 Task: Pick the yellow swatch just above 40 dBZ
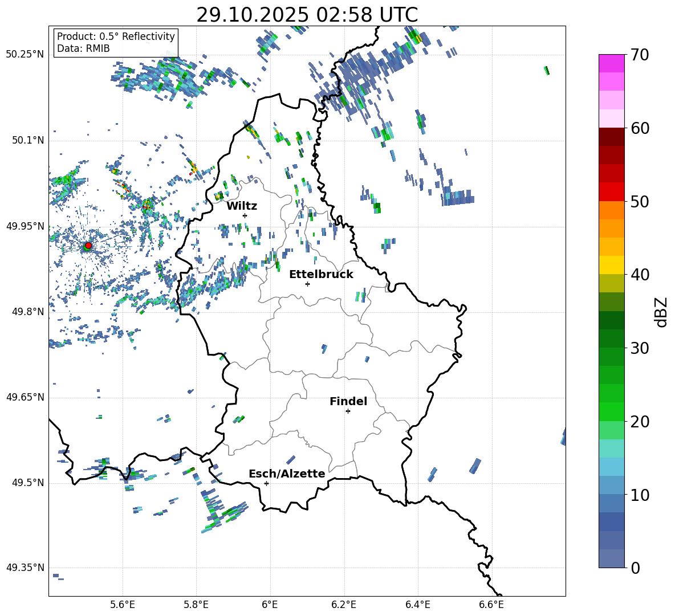coord(612,264)
